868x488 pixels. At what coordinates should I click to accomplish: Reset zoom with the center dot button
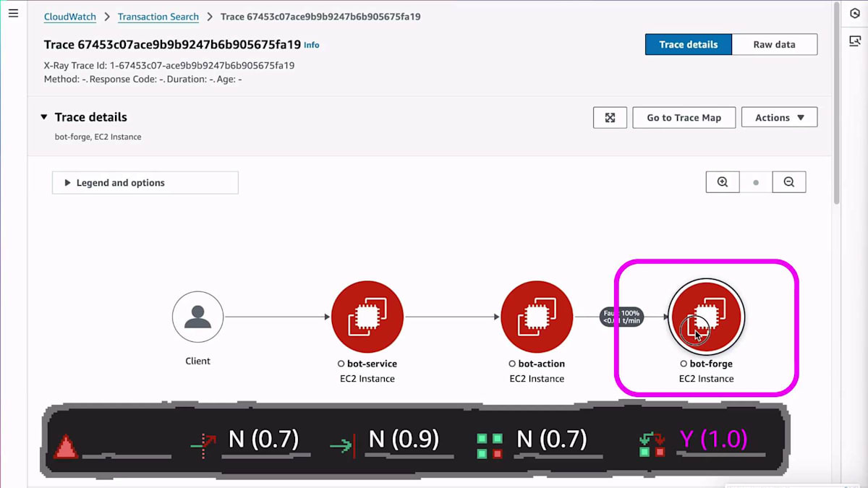coord(756,182)
